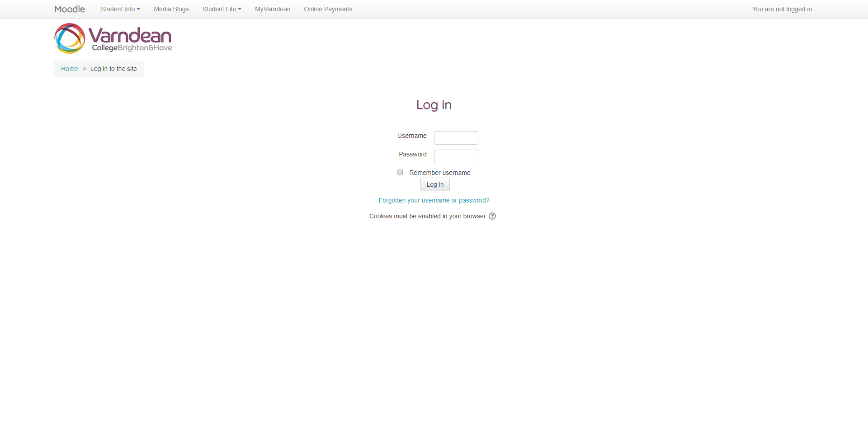Viewport: 868px width, 438px height.
Task: Open the cookies help question-mark icon
Action: pos(492,216)
